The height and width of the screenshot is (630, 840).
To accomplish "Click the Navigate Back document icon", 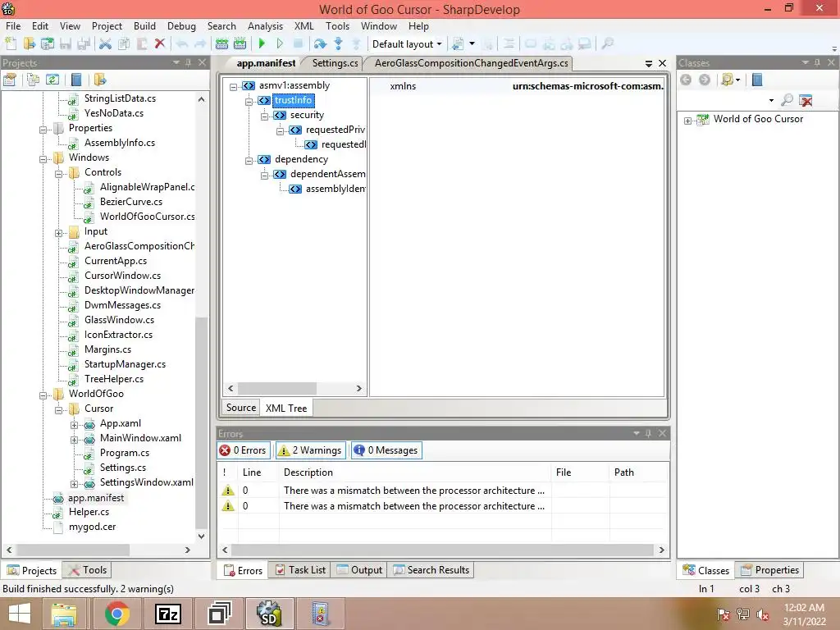I will click(458, 44).
